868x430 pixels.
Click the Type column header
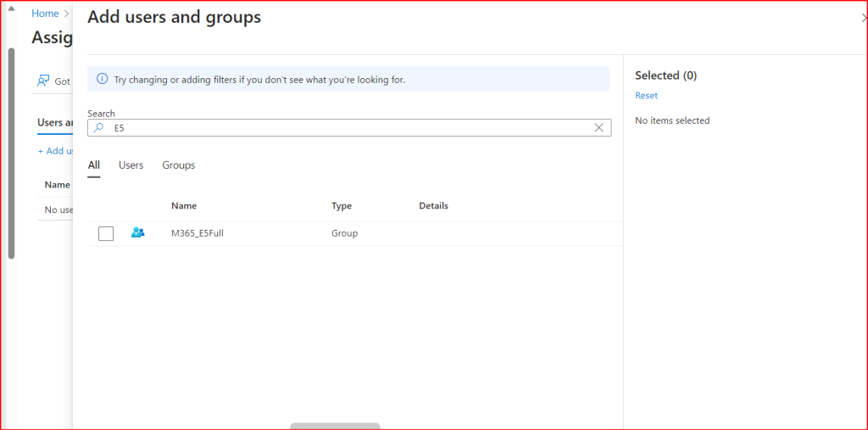pyautogui.click(x=342, y=206)
